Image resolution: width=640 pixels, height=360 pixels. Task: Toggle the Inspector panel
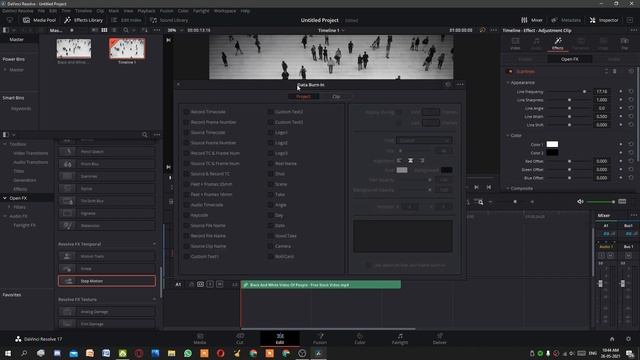[x=604, y=20]
